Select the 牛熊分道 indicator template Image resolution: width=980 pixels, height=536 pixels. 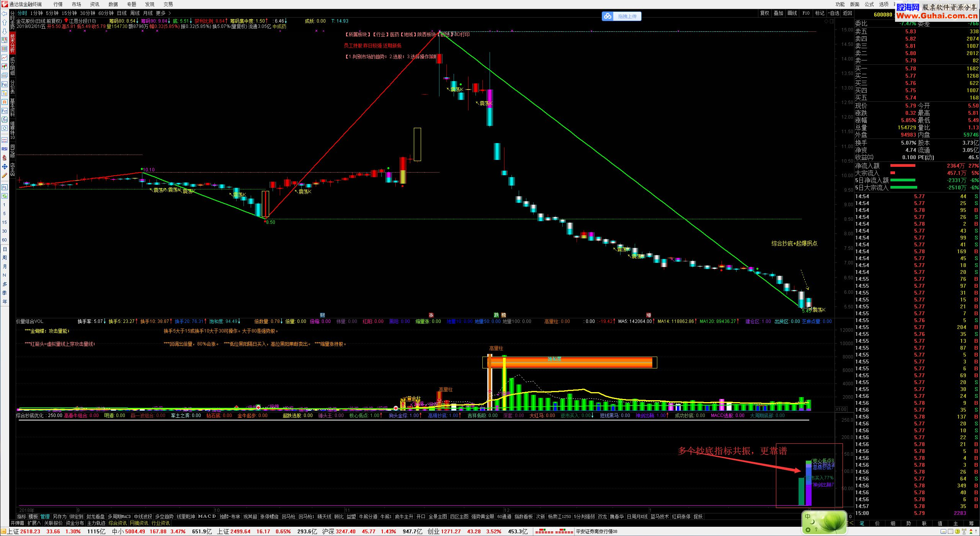tap(368, 516)
